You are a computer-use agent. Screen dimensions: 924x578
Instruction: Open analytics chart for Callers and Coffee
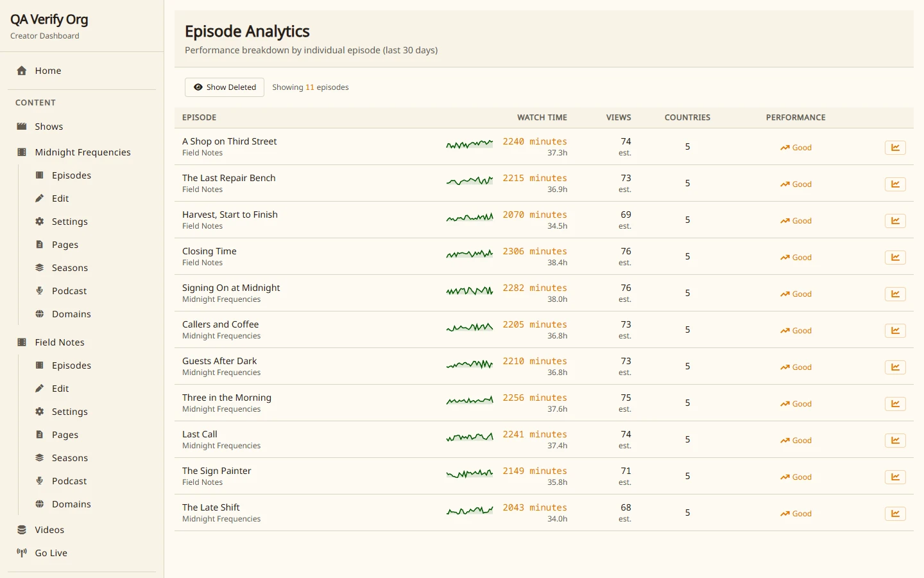pos(895,331)
